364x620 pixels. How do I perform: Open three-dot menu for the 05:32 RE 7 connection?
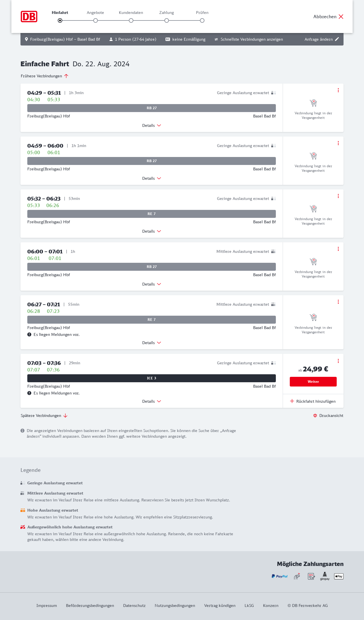338,196
